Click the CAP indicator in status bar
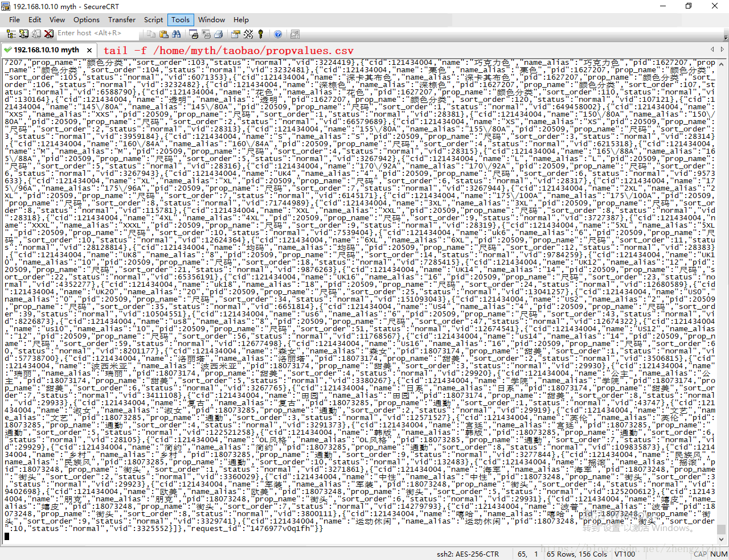 pyautogui.click(x=700, y=554)
